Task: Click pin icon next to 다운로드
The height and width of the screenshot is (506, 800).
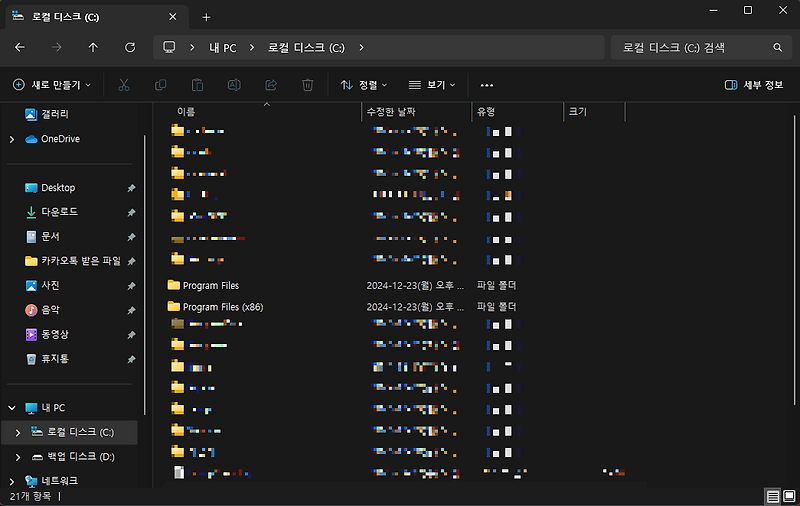Action: [x=131, y=213]
